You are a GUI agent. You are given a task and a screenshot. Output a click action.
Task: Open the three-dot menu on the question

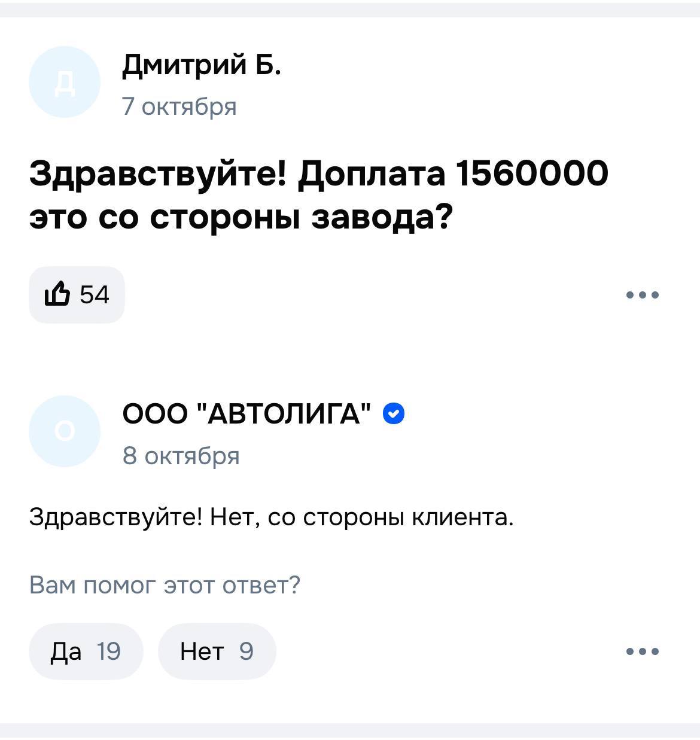(643, 294)
